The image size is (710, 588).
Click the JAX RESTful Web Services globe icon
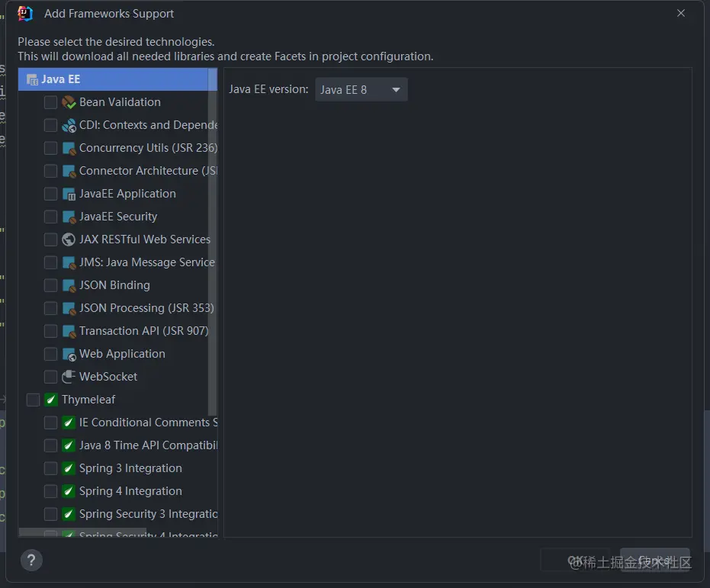click(x=69, y=239)
